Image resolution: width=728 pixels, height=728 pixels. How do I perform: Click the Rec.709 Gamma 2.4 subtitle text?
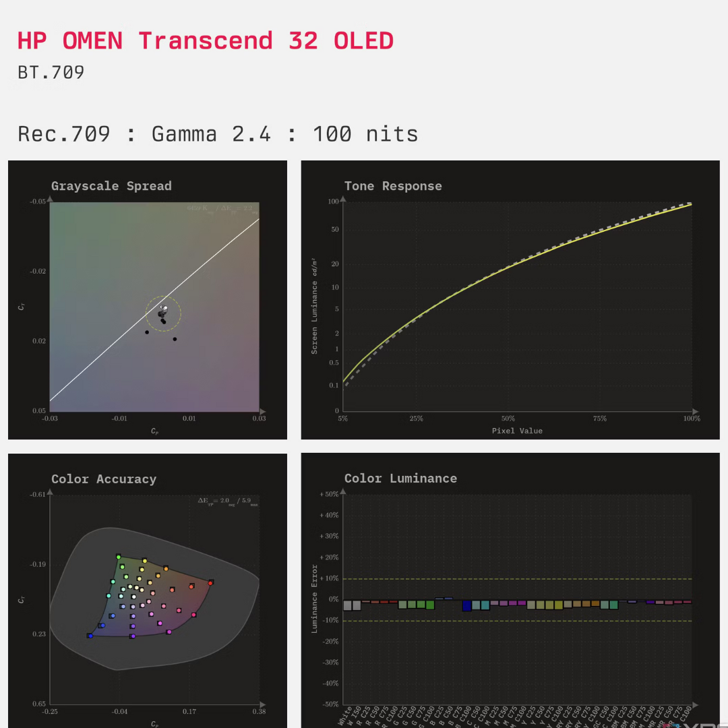(219, 133)
